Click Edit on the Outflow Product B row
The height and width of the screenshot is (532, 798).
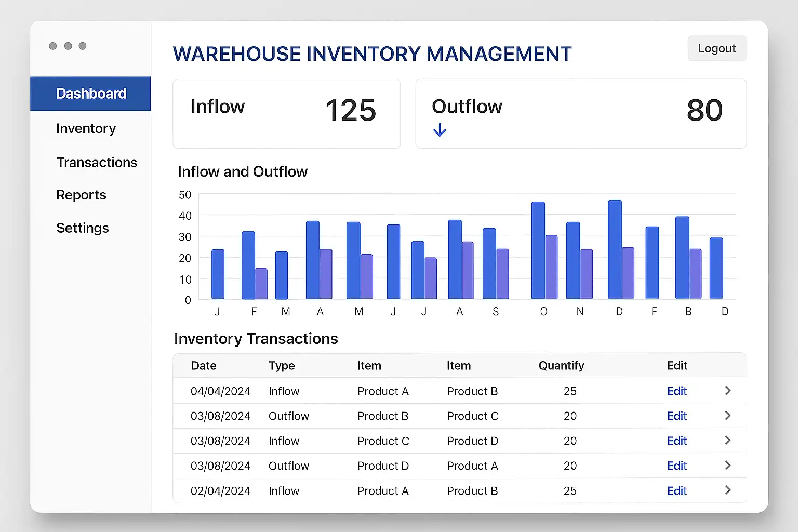coord(676,416)
